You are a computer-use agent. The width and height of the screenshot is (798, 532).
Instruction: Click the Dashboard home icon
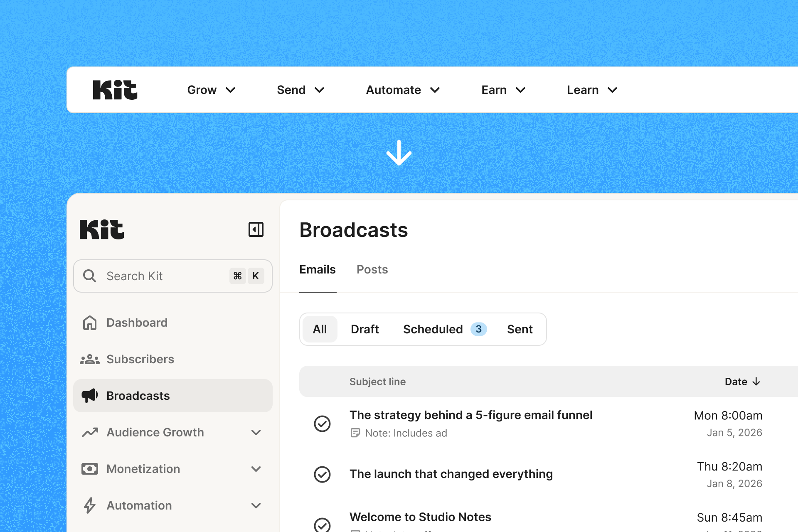click(x=89, y=323)
